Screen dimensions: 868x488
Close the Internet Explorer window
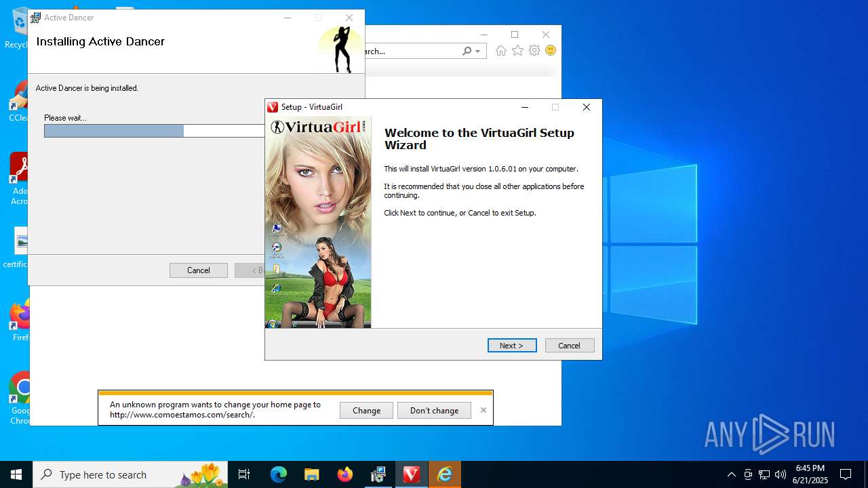click(x=546, y=35)
